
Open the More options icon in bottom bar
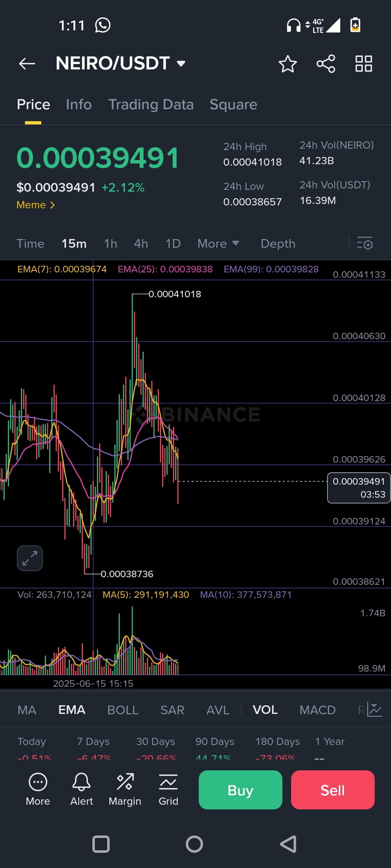(x=38, y=790)
